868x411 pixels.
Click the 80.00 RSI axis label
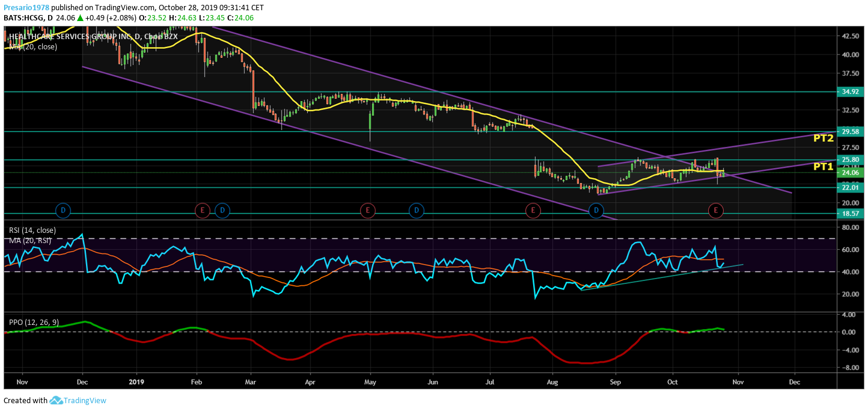[x=850, y=227]
